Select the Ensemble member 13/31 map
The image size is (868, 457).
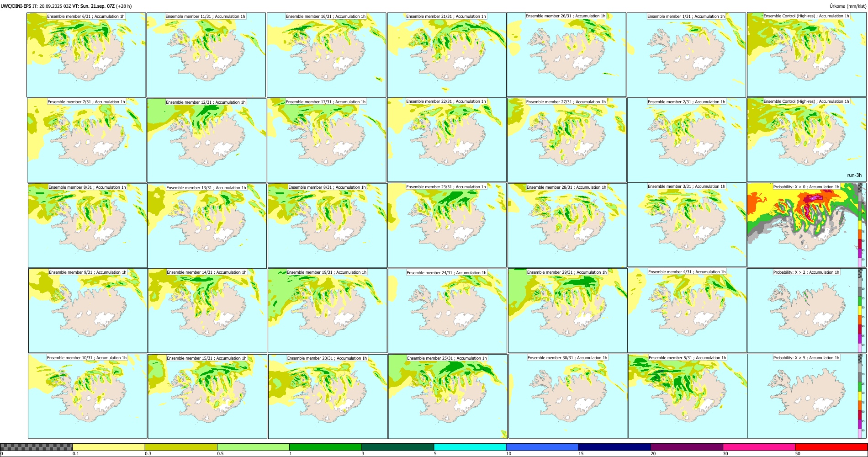point(207,226)
